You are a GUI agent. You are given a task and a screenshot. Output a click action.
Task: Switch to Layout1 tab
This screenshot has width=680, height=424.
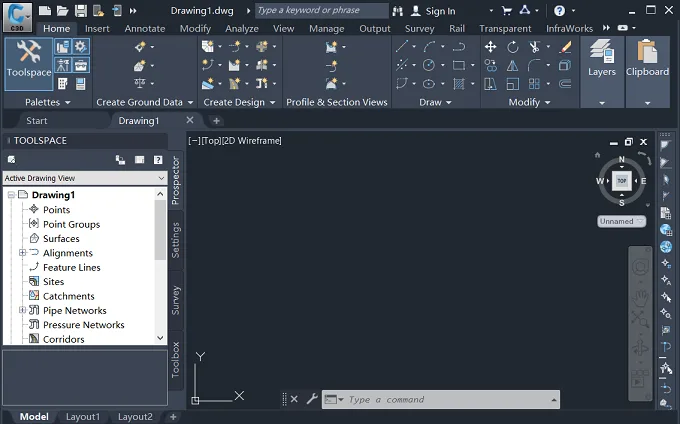pyautogui.click(x=83, y=417)
